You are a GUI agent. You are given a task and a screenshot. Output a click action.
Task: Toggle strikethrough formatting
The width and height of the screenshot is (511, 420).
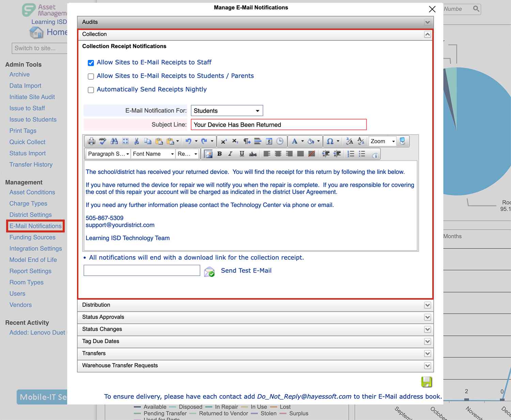tap(253, 154)
